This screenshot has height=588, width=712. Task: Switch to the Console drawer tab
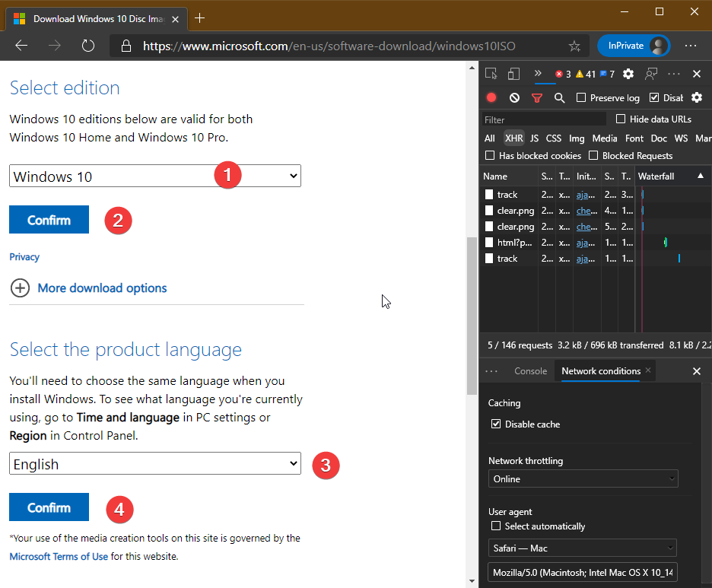(530, 371)
